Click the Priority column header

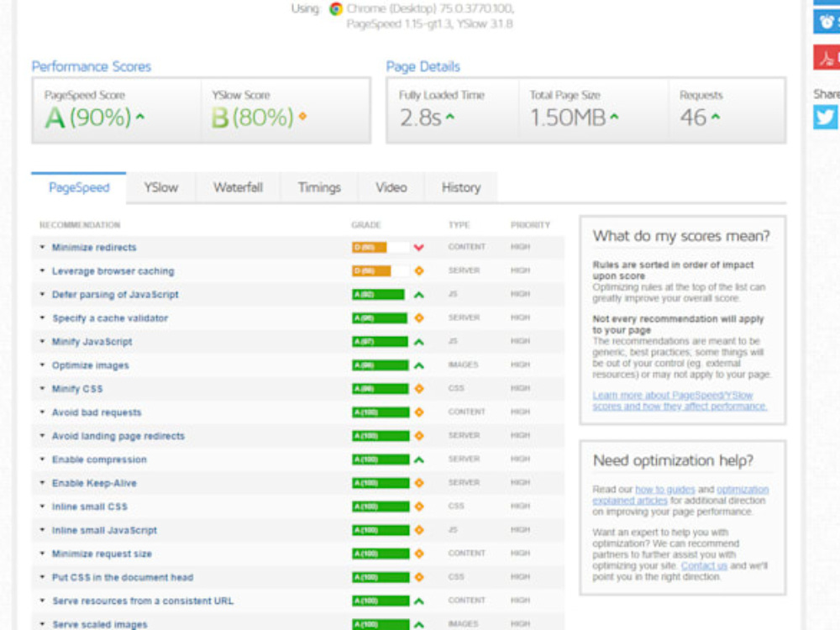[530, 225]
